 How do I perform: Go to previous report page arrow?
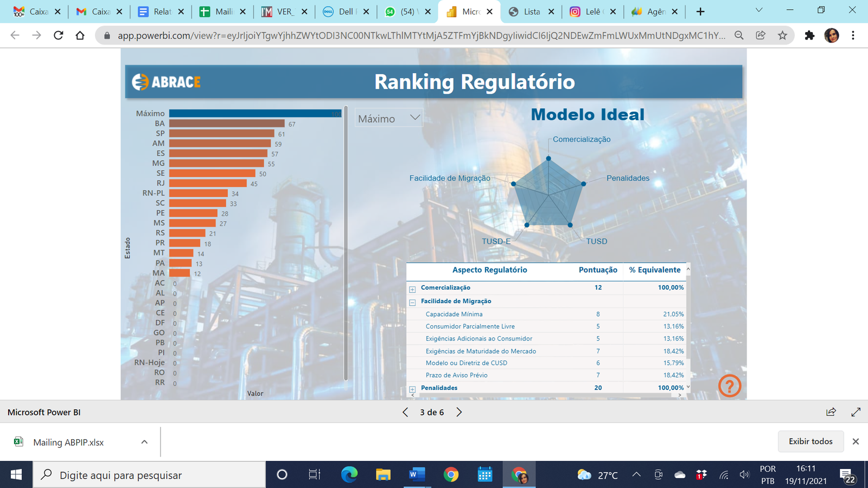pyautogui.click(x=405, y=412)
